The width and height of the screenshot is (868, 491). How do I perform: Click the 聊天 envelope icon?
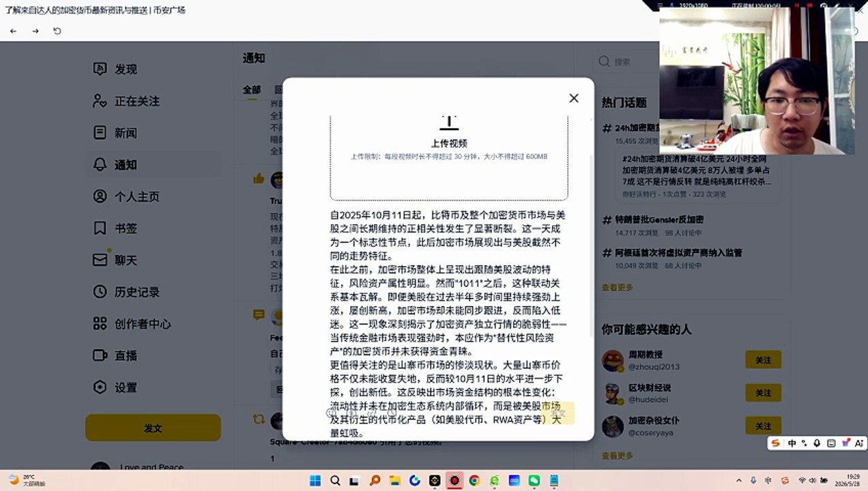click(x=100, y=260)
